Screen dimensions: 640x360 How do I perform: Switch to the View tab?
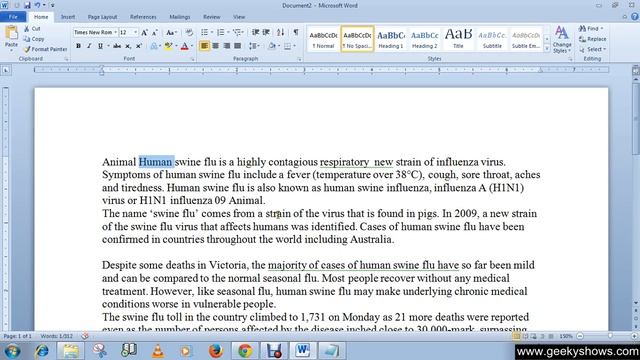point(239,17)
